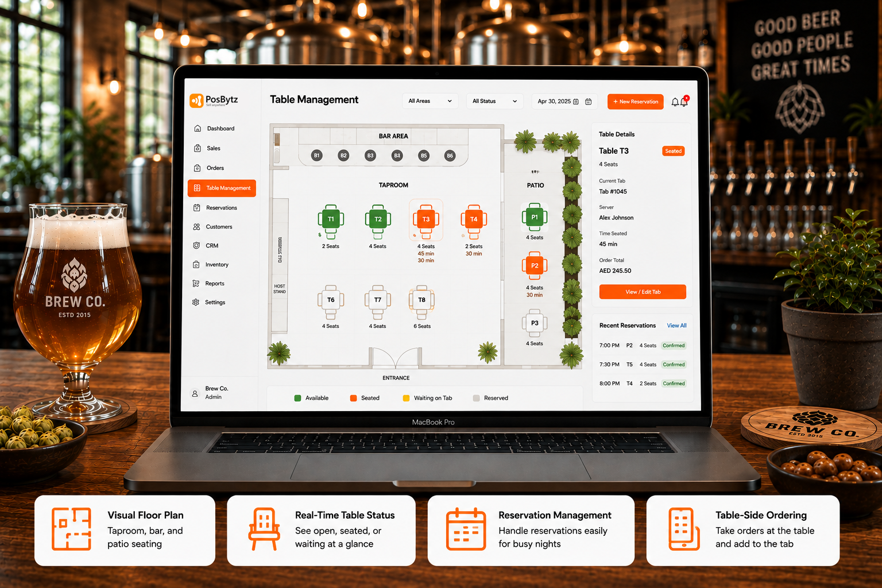This screenshot has height=588, width=882.
Task: Select the seated table T3
Action: [426, 219]
